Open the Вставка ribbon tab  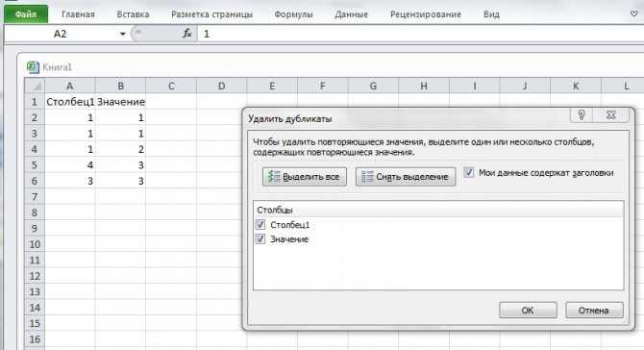133,14
